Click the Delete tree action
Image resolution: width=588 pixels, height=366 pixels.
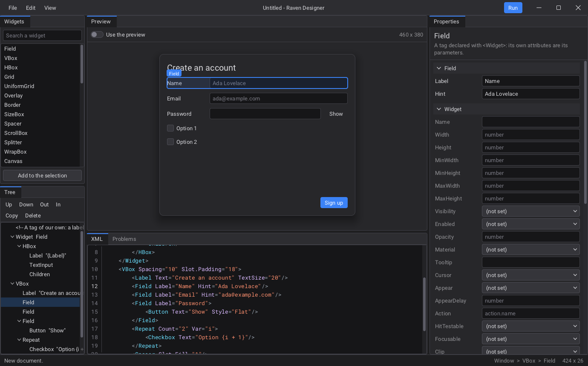[x=33, y=215]
